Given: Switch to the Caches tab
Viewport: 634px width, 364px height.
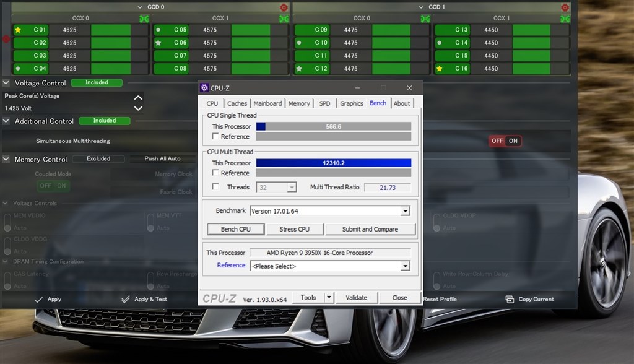Looking at the screenshot, I should click(x=237, y=103).
